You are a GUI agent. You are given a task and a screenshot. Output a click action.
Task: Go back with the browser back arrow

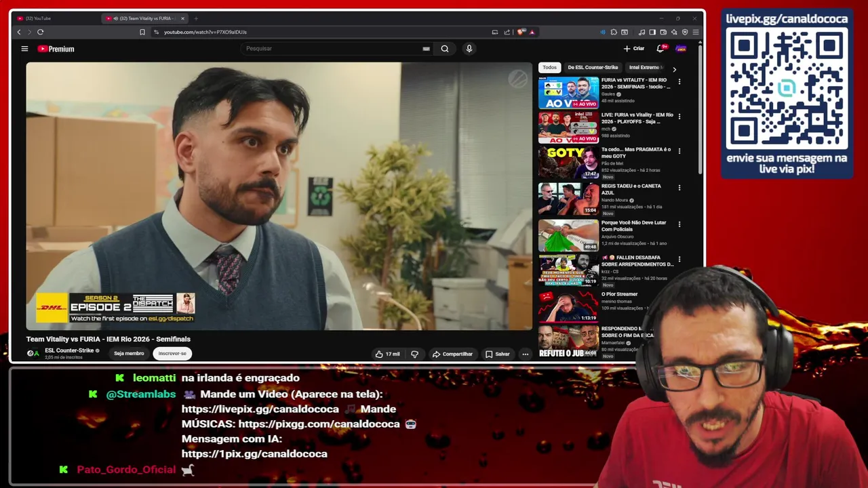pos(19,32)
